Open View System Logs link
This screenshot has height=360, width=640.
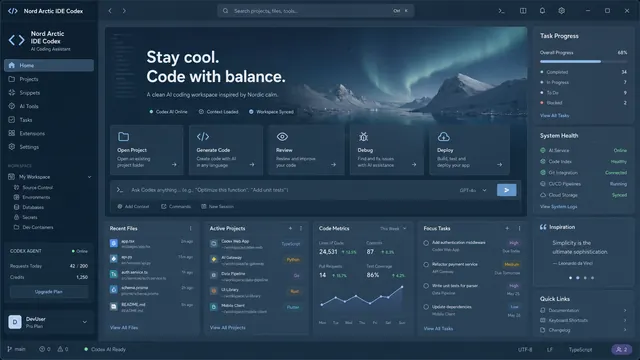(558, 207)
